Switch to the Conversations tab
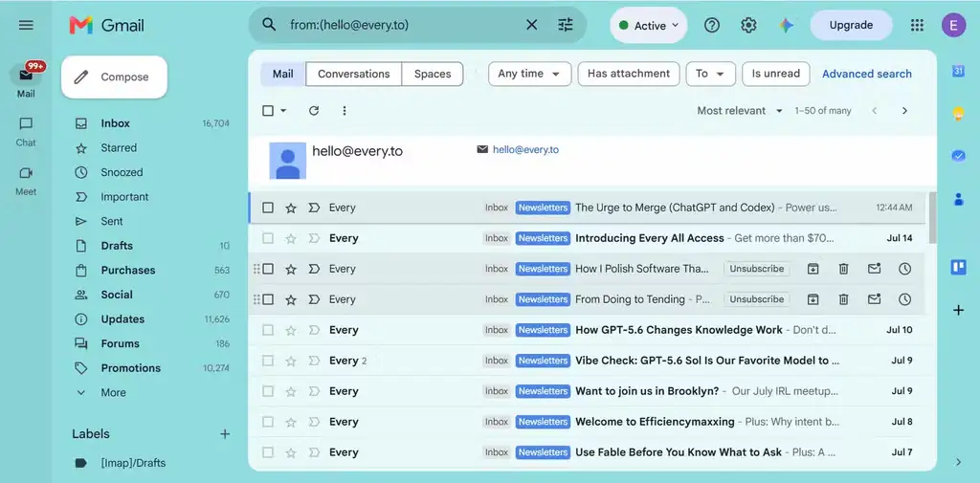Viewport: 980px width, 483px height. pos(353,74)
